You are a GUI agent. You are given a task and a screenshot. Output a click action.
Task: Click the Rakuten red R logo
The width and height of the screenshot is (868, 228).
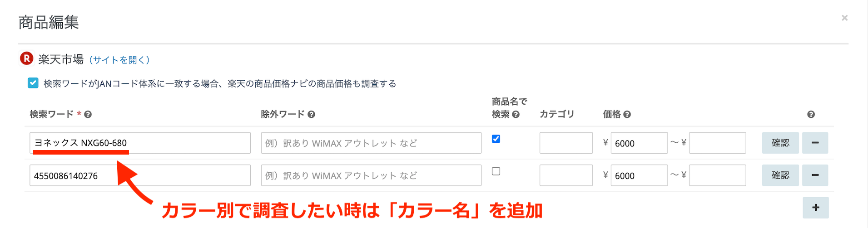[27, 58]
